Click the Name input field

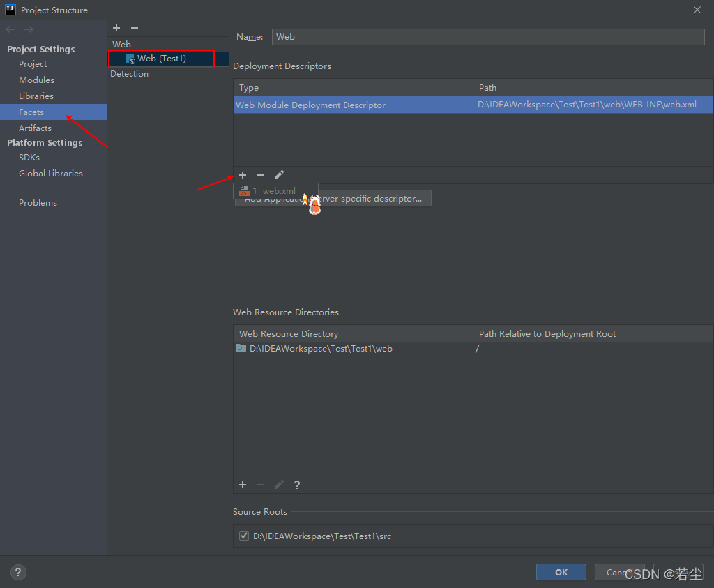(x=488, y=37)
